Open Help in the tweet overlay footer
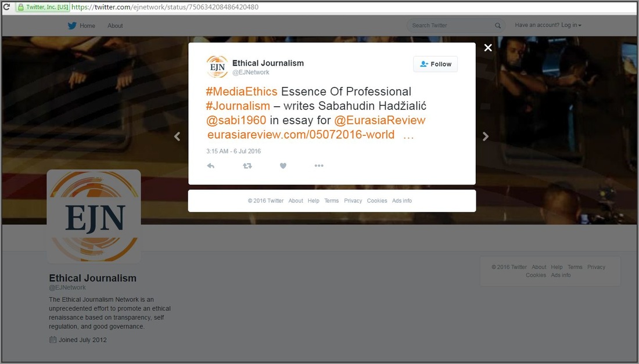The width and height of the screenshot is (639, 364). [313, 201]
